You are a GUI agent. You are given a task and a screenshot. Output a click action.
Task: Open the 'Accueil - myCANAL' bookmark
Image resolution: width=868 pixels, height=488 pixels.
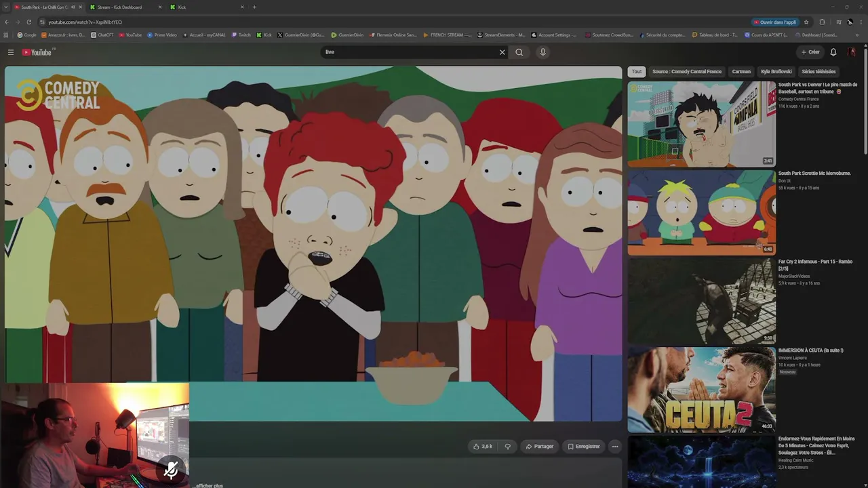[204, 35]
